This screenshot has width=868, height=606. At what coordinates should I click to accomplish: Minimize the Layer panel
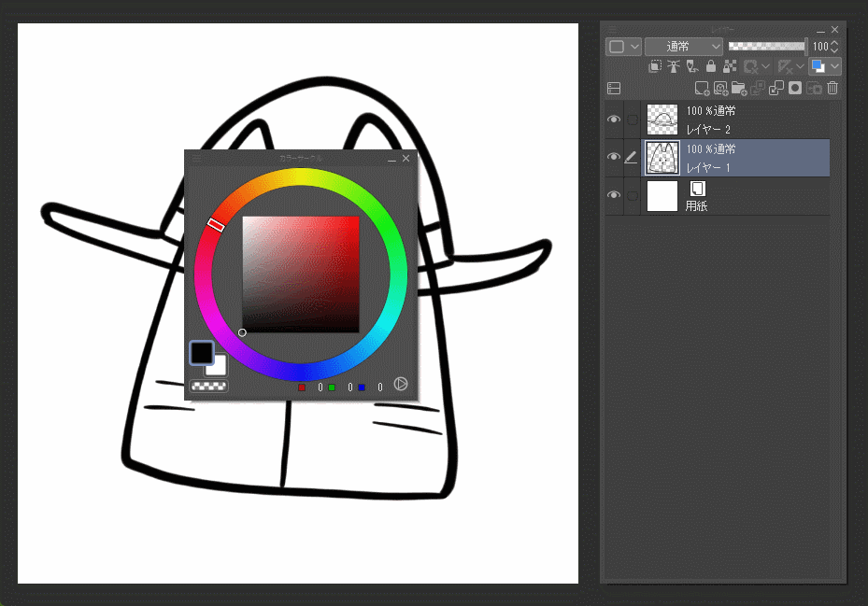[x=820, y=31]
